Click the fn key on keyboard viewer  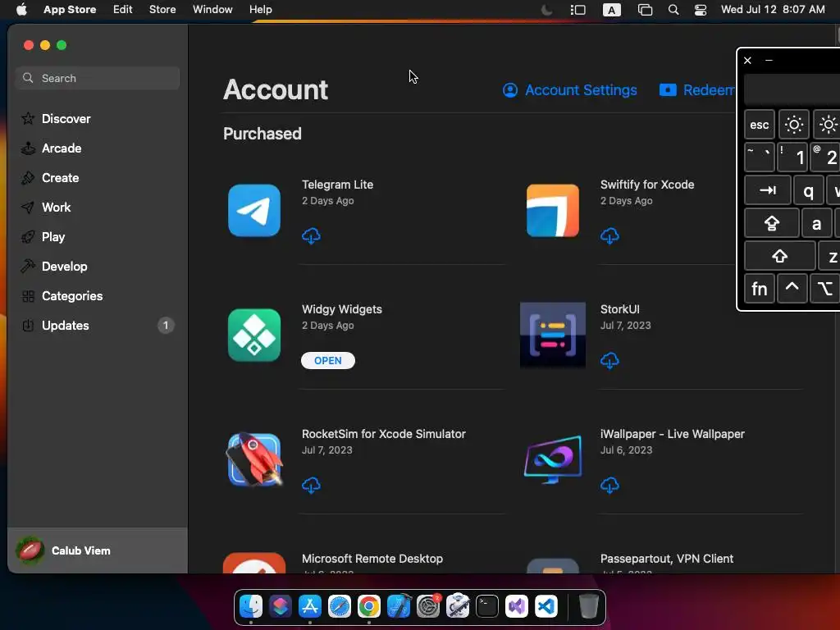[759, 289]
